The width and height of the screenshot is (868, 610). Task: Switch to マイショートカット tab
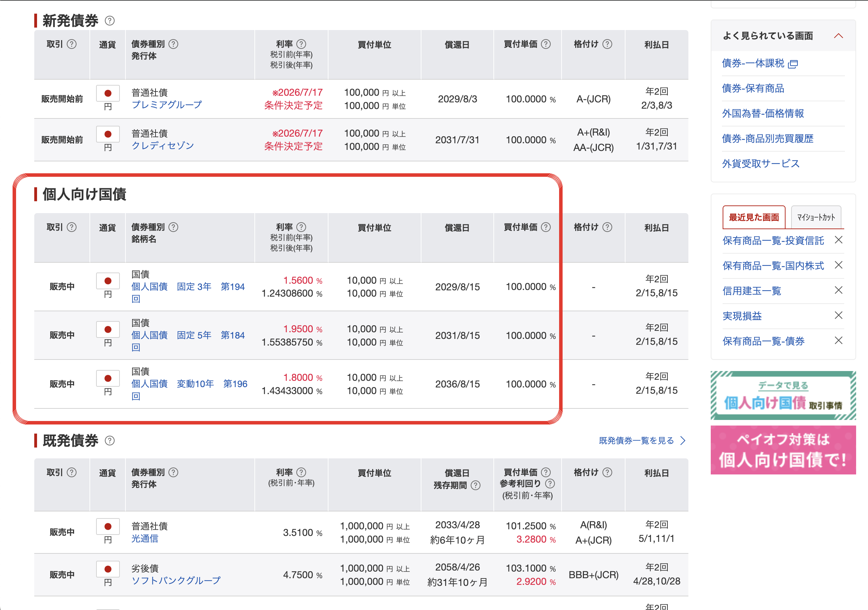(x=816, y=217)
